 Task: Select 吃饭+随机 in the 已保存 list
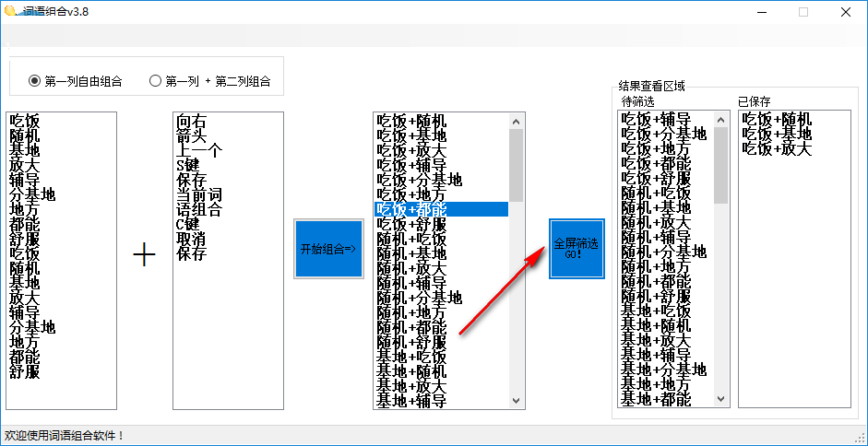click(778, 119)
